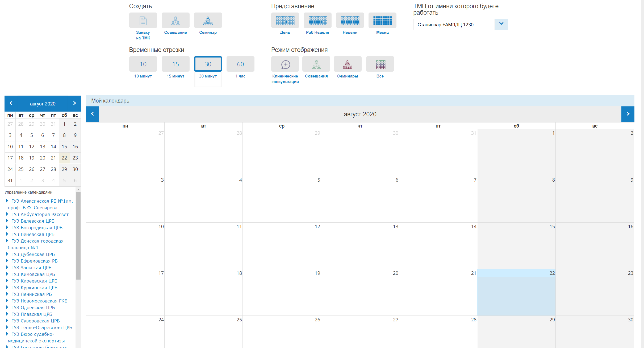Click the Стационар +АМЛДЦ 1230 field
The height and width of the screenshot is (348, 644).
click(x=454, y=24)
